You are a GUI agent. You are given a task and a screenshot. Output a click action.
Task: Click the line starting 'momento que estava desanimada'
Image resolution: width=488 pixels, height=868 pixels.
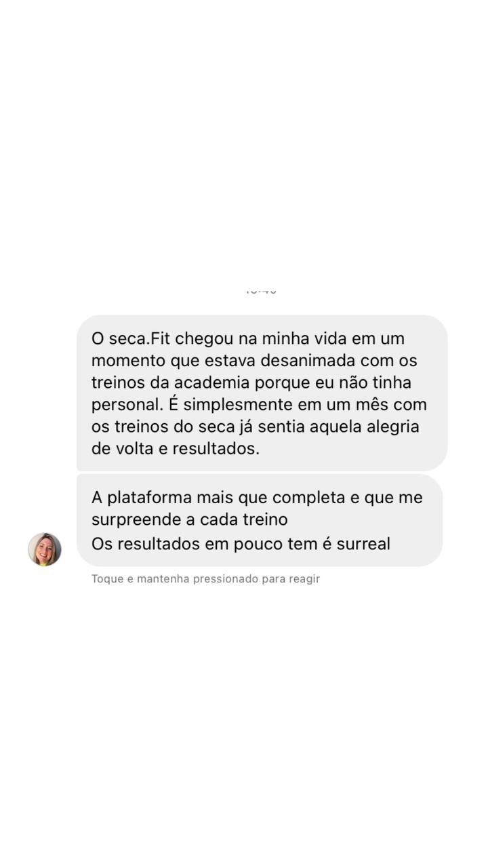pyautogui.click(x=254, y=360)
